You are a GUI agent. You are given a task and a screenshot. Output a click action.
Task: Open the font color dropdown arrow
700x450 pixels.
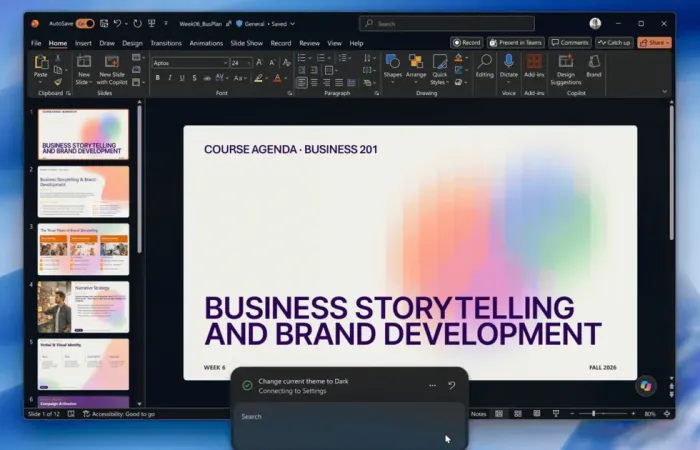[x=286, y=79]
